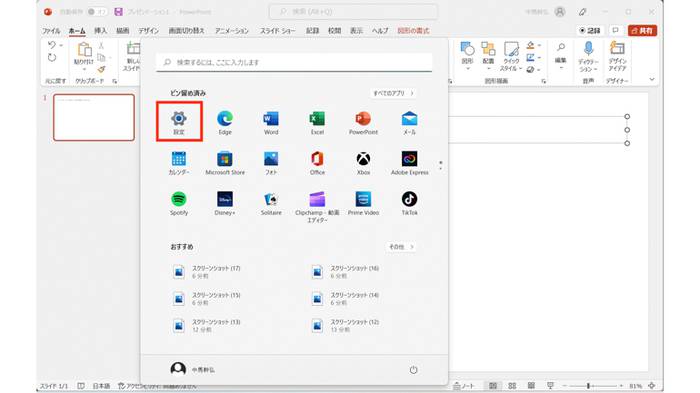Open the Slide Show ribbon tab
Viewport: 700px width, 393px height.
[x=277, y=30]
